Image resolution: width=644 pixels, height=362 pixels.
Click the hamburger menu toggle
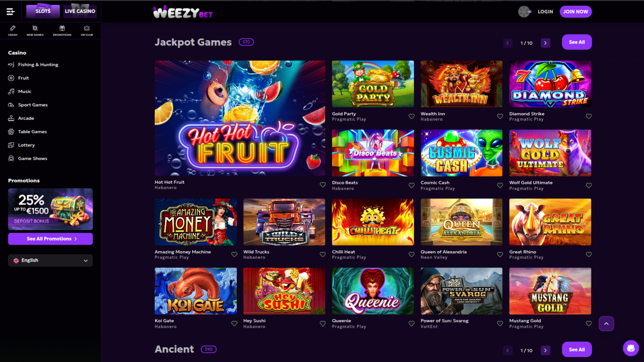coord(10,11)
